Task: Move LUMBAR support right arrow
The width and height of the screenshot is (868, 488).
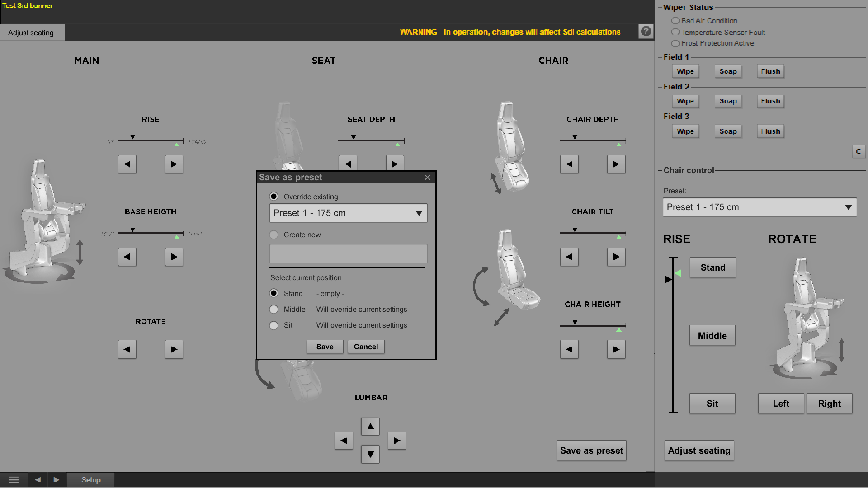Action: 397,440
